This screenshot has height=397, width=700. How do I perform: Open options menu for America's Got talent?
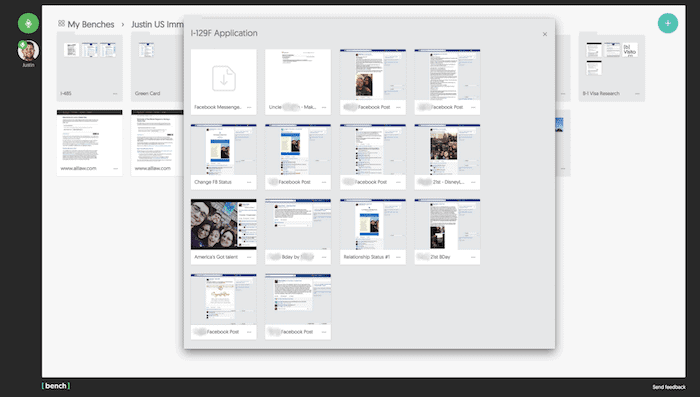[x=249, y=257]
